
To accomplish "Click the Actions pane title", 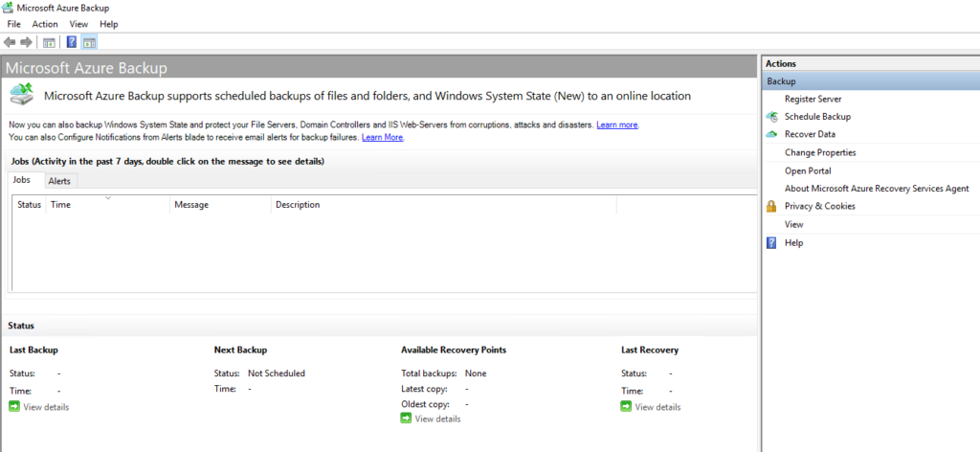I will (781, 64).
